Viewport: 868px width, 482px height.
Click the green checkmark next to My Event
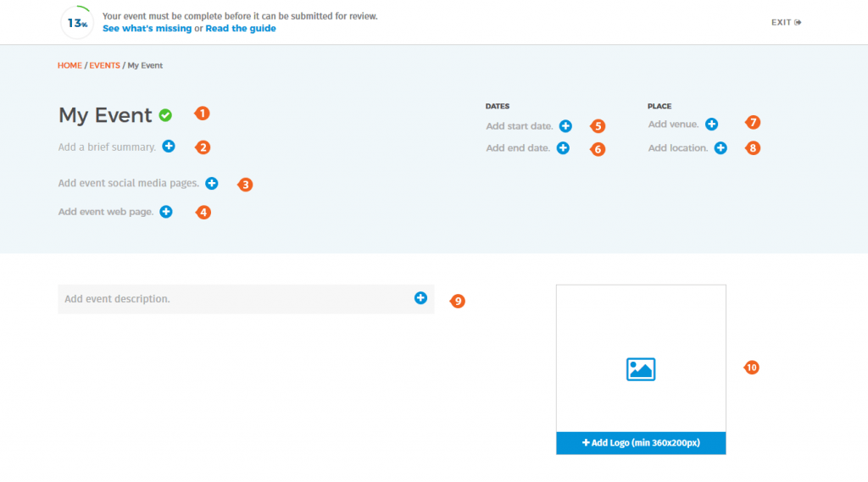click(165, 115)
